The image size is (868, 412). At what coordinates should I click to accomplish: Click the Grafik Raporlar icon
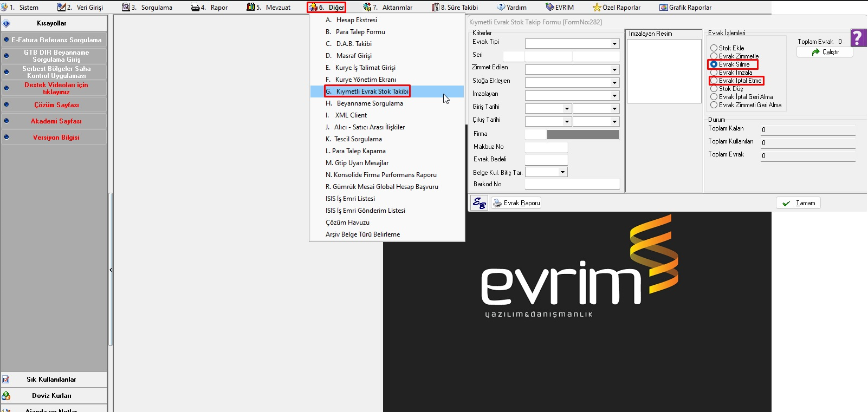[x=664, y=7]
